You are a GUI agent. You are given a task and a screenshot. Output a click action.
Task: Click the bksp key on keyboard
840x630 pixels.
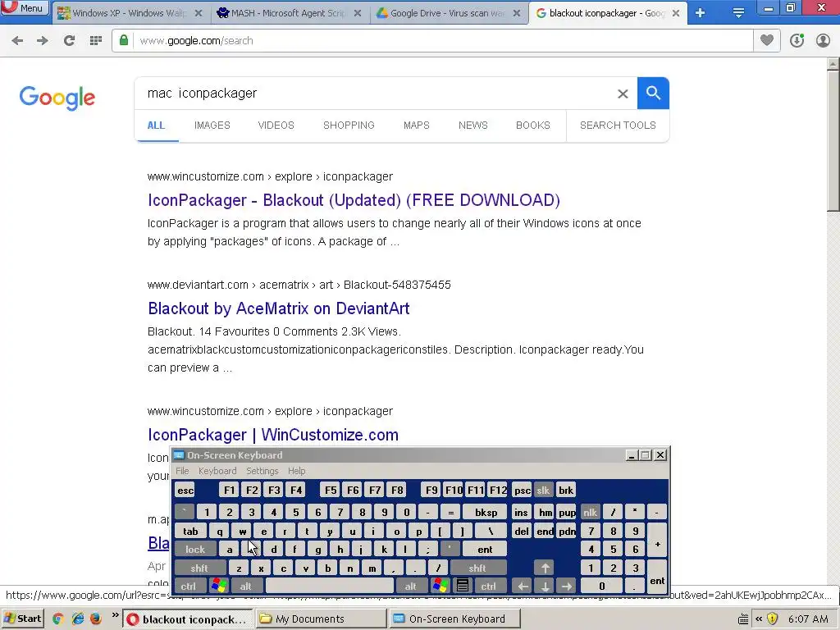(x=486, y=512)
